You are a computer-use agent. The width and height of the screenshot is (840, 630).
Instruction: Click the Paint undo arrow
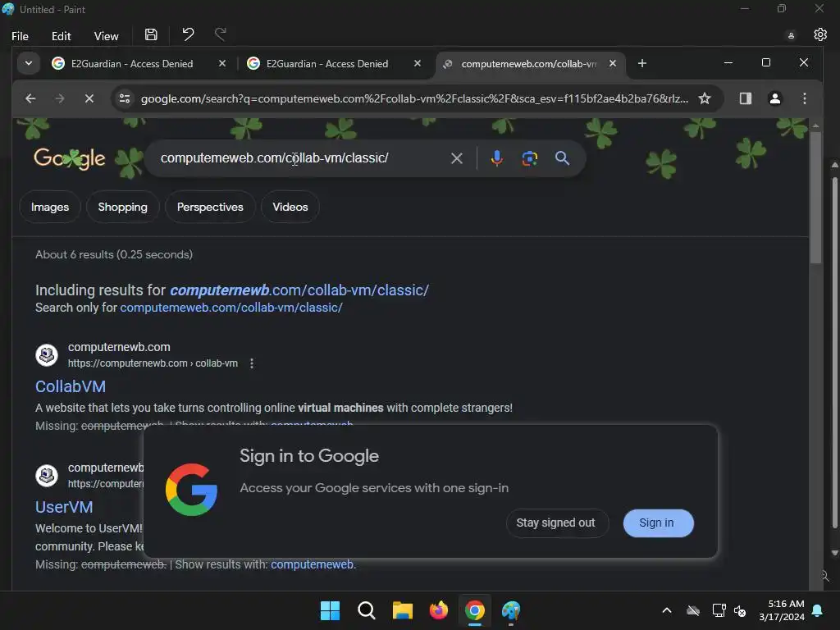pos(188,34)
